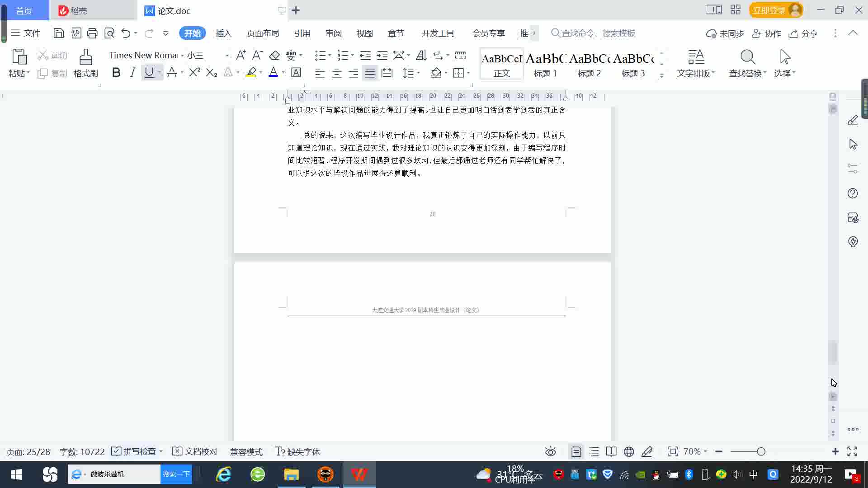The width and height of the screenshot is (868, 488).
Task: Enter full screen mode icon
Action: (x=852, y=451)
